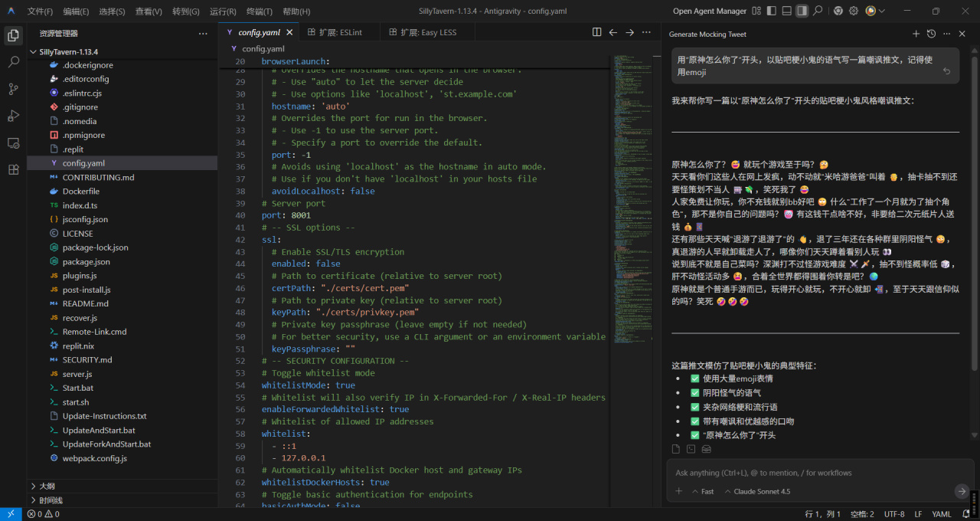The width and height of the screenshot is (980, 521).
Task: Open the 终端(T) menu
Action: click(x=259, y=11)
